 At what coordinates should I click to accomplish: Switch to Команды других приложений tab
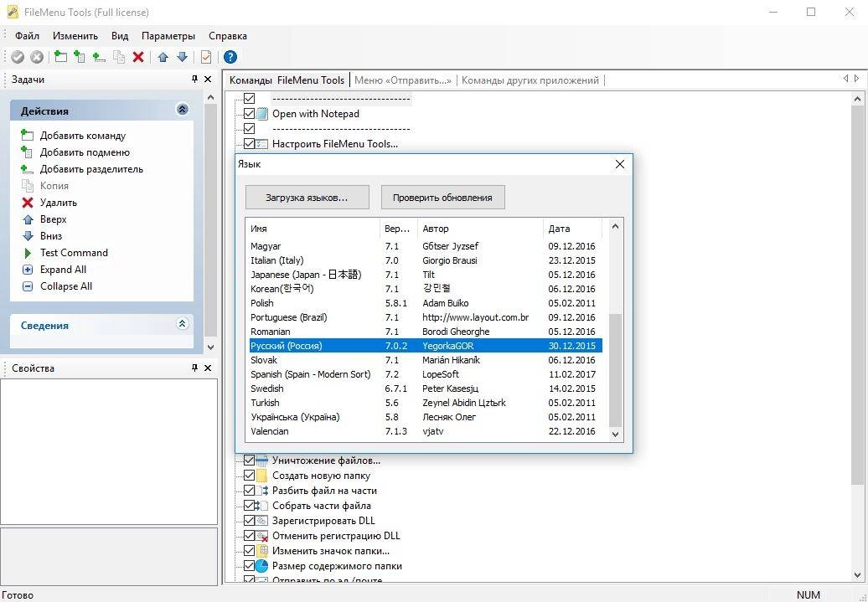530,80
